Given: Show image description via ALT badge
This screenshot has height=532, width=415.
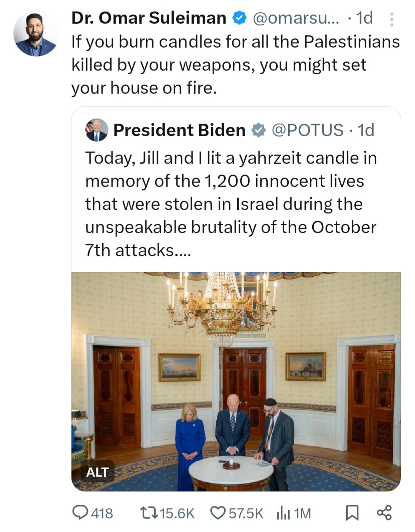Looking at the screenshot, I should click(97, 472).
